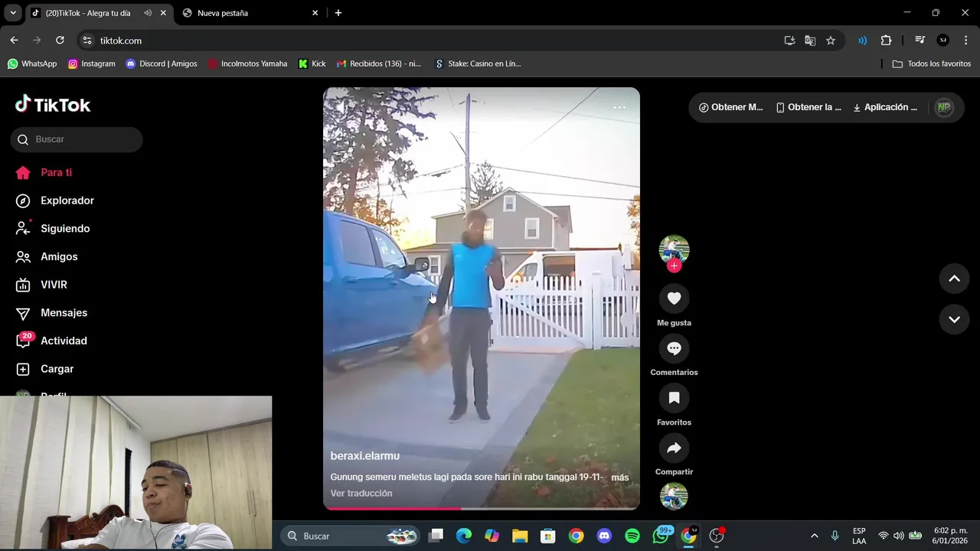This screenshot has height=551, width=980.
Task: Click the Windows taskbar Buscar box
Action: 351,536
